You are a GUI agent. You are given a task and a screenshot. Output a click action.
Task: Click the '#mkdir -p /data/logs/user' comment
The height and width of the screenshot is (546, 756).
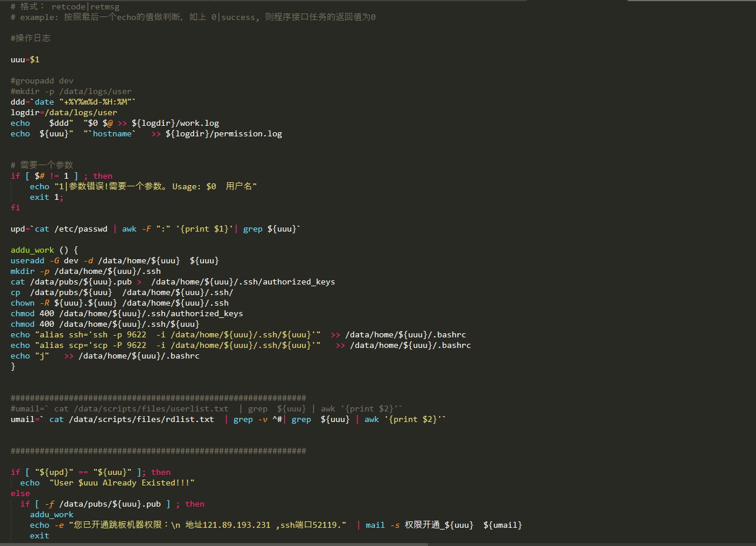point(71,91)
